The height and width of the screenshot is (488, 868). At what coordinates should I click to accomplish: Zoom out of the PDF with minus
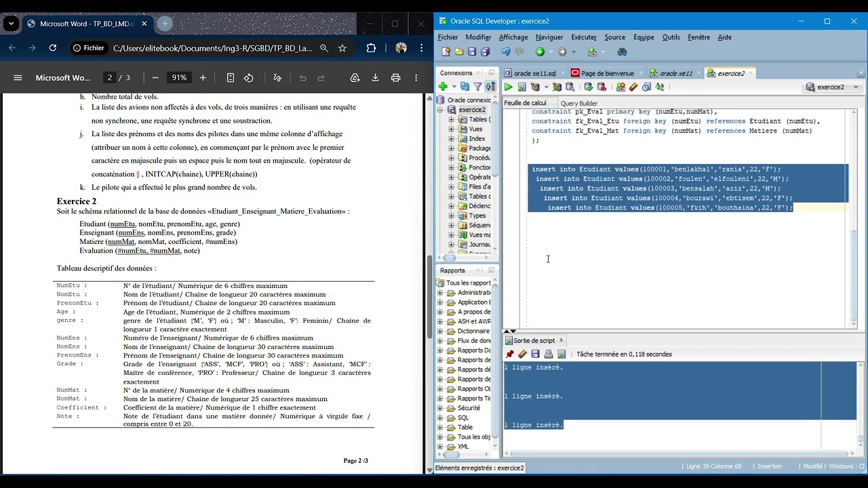(155, 78)
